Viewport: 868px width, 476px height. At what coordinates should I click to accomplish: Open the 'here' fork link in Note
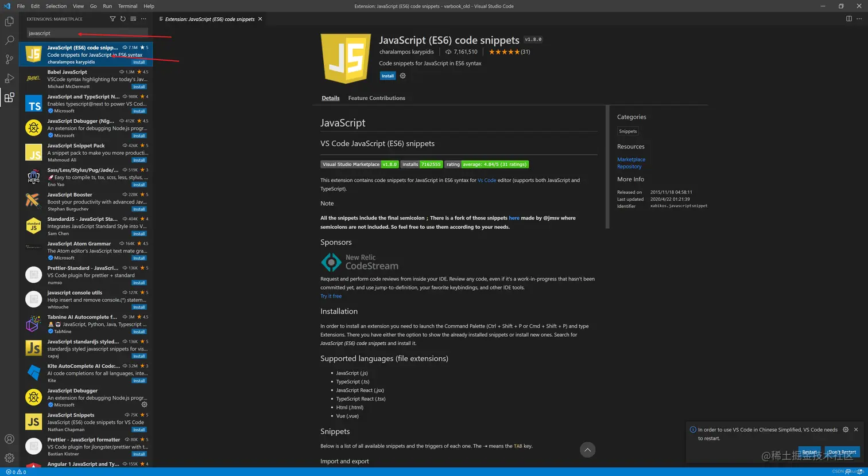[514, 218]
